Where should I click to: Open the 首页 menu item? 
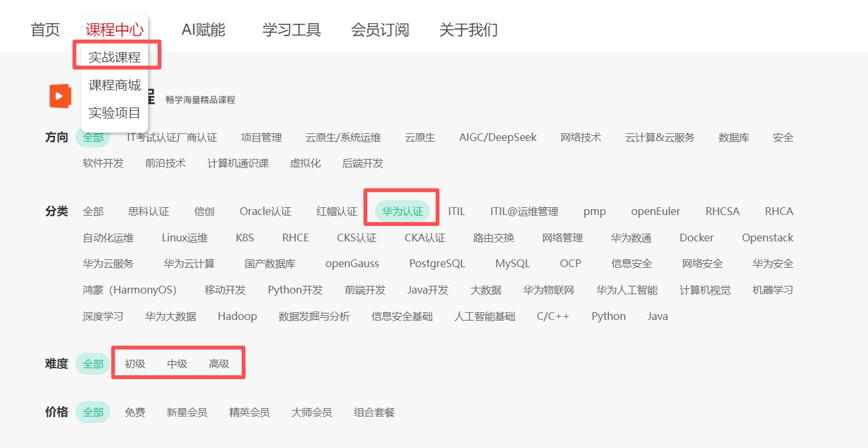coord(45,28)
